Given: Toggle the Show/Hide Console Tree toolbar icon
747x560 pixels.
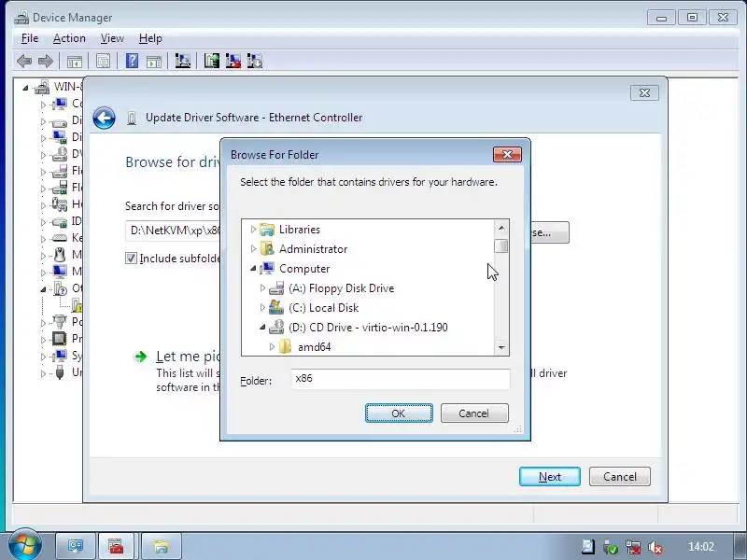Looking at the screenshot, I should click(x=75, y=61).
